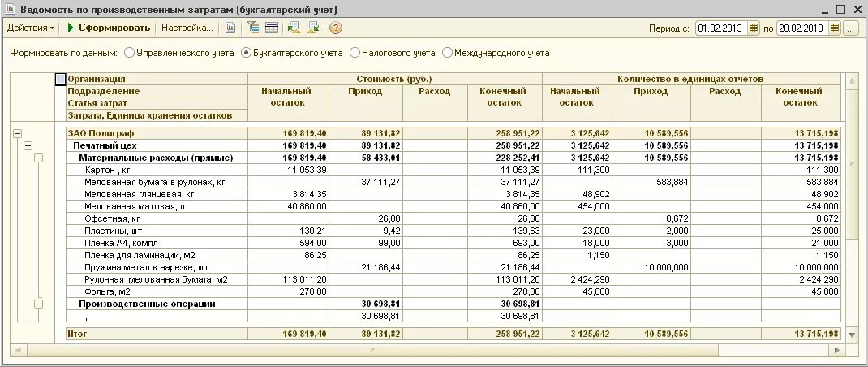Open help with the question mark icon

click(x=336, y=28)
